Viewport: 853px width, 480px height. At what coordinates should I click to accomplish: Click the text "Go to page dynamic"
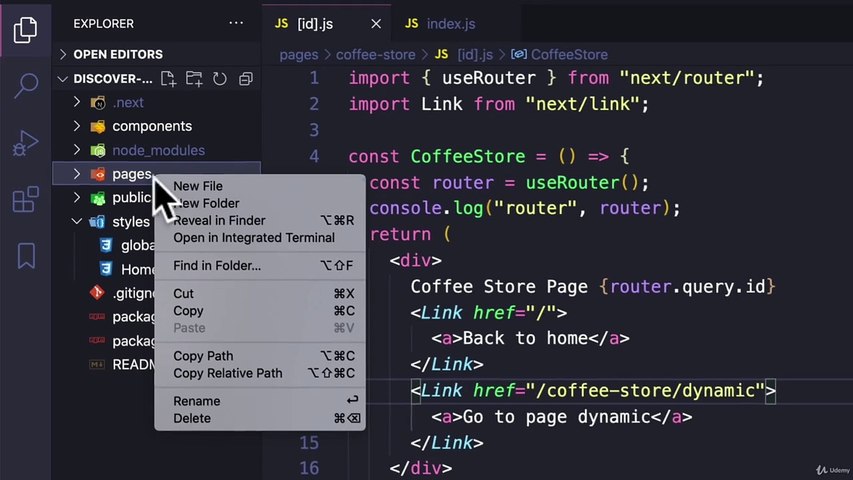(x=557, y=417)
